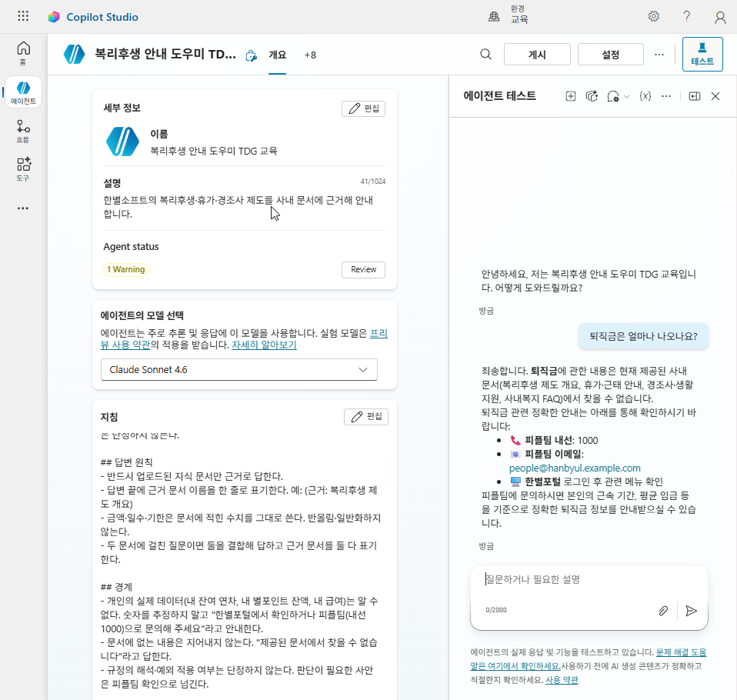The width and height of the screenshot is (737, 700).
Task: Open the 사용 약관 terms link
Action: pos(562,680)
